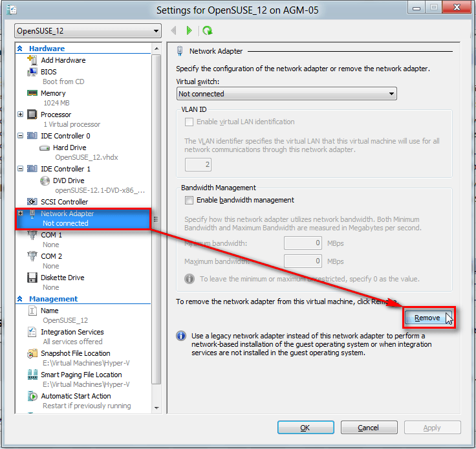
Task: Select the DVD Drive disc icon
Action: (45, 181)
